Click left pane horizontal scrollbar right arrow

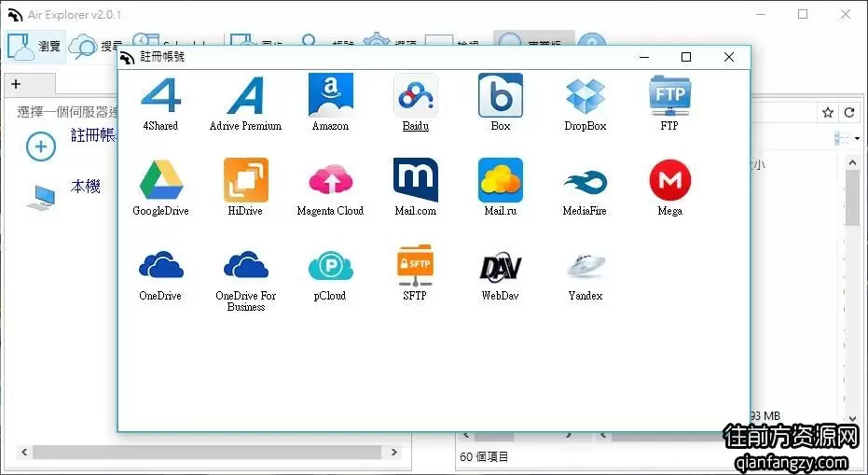point(394,453)
